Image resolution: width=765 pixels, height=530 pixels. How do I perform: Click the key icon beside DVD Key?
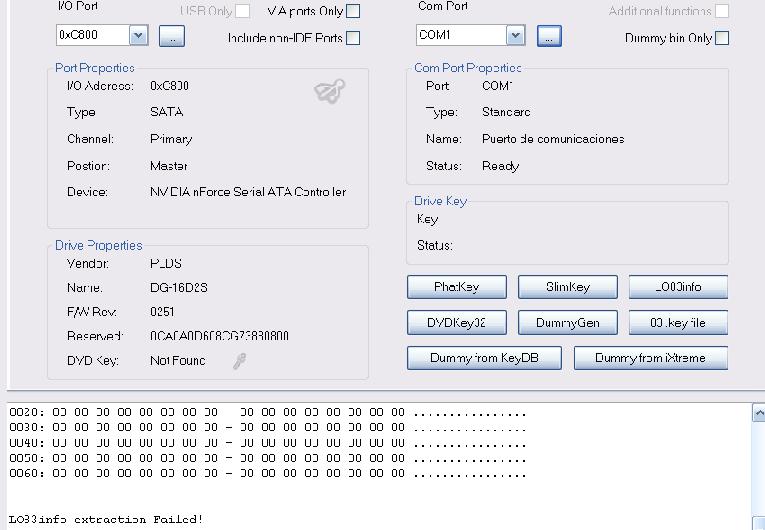(239, 361)
